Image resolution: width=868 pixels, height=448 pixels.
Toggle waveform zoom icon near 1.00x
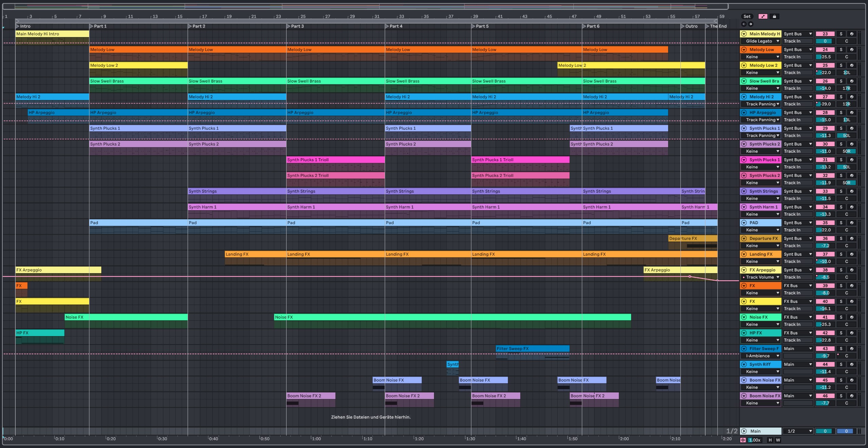pyautogui.click(x=743, y=440)
